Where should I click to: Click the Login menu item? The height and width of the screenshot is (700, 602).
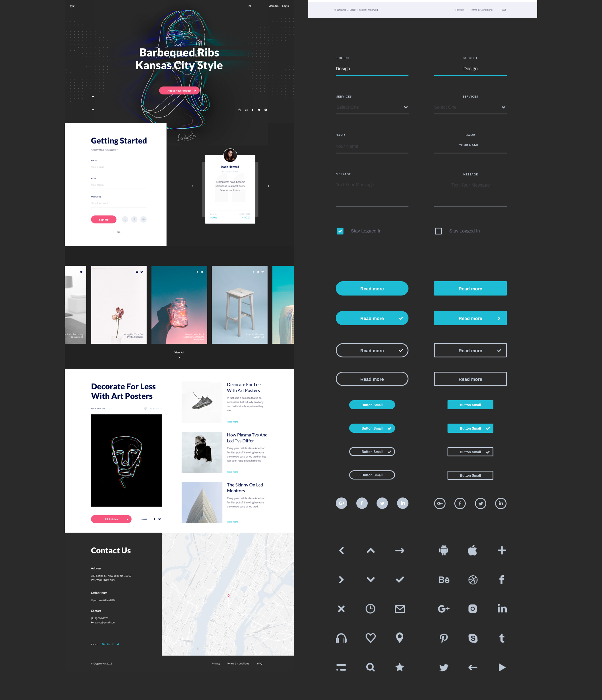[285, 6]
